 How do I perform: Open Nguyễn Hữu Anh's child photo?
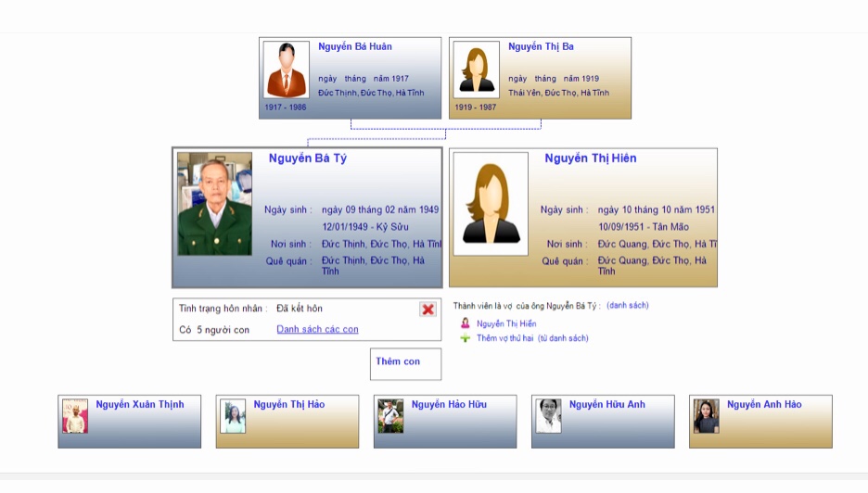click(x=548, y=416)
